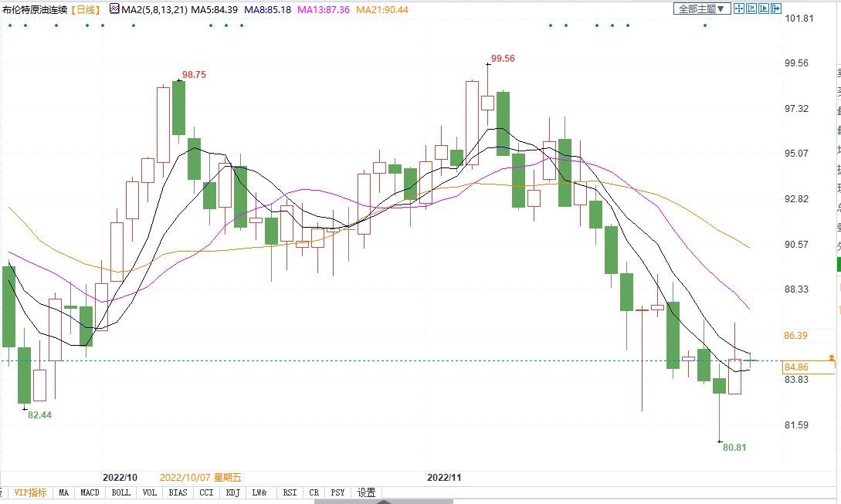Select the BOLL indicator tab
841x504 pixels.
(x=121, y=492)
